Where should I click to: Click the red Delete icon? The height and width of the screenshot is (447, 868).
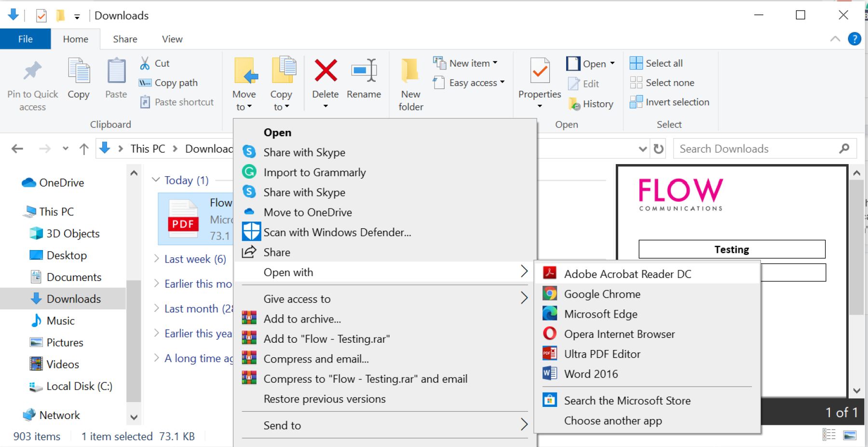pos(325,70)
